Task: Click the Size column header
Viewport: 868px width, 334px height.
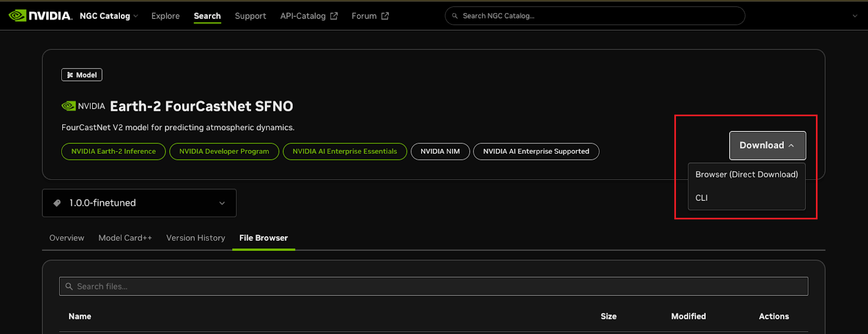Action: coord(609,316)
